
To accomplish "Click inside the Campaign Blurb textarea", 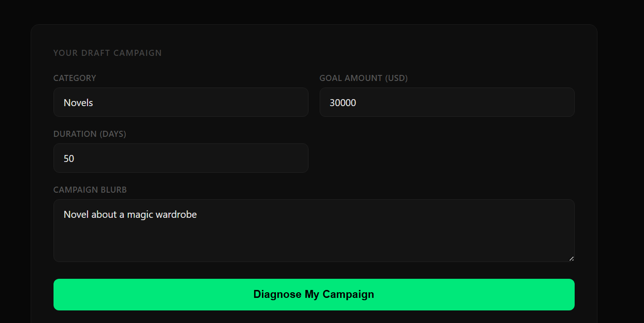I will (x=314, y=231).
